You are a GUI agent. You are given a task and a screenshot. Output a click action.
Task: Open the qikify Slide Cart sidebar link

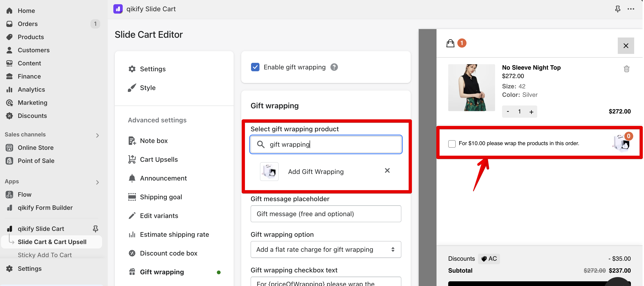coord(41,229)
